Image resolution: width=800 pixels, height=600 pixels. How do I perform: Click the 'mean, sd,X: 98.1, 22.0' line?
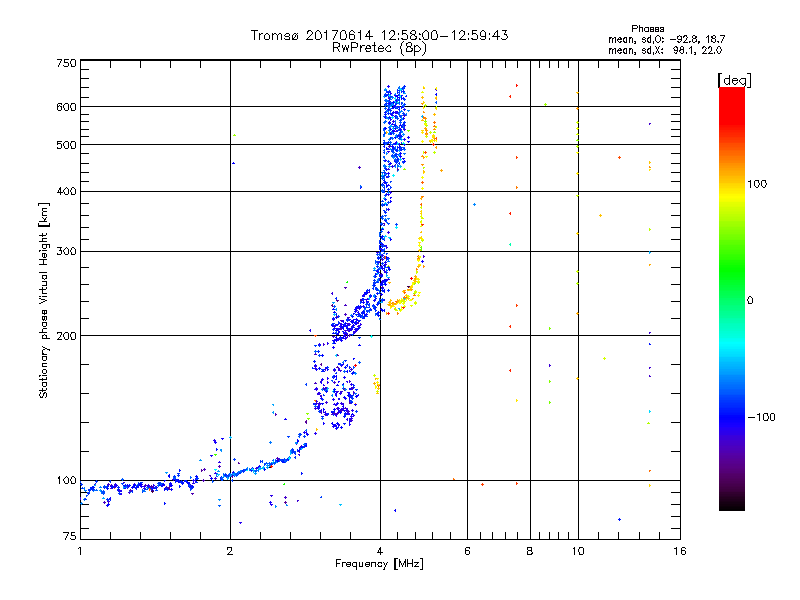665,50
